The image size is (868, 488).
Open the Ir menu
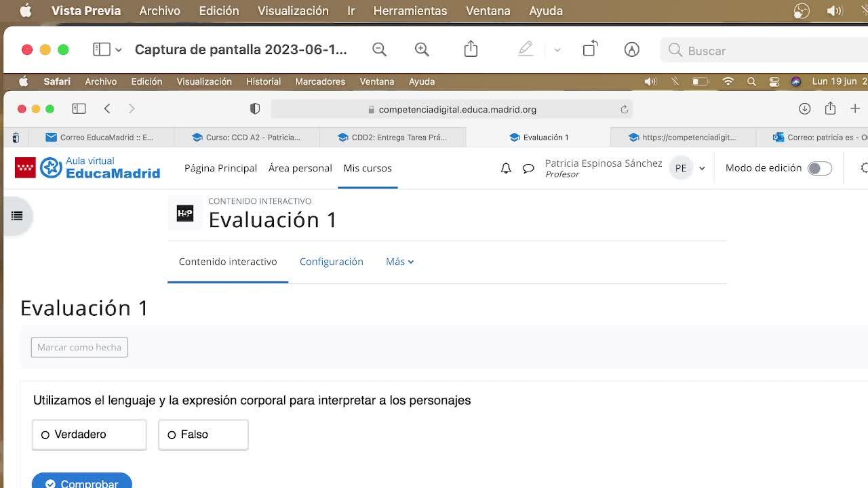pyautogui.click(x=351, y=11)
